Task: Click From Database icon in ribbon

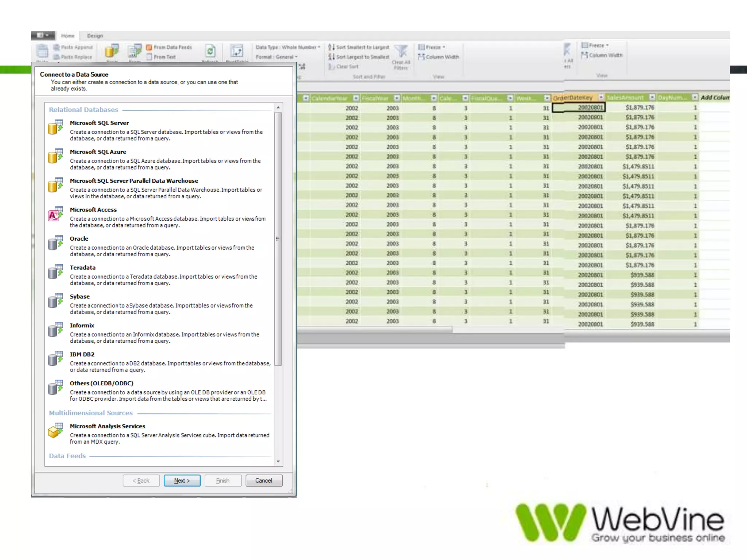Action: pyautogui.click(x=112, y=51)
